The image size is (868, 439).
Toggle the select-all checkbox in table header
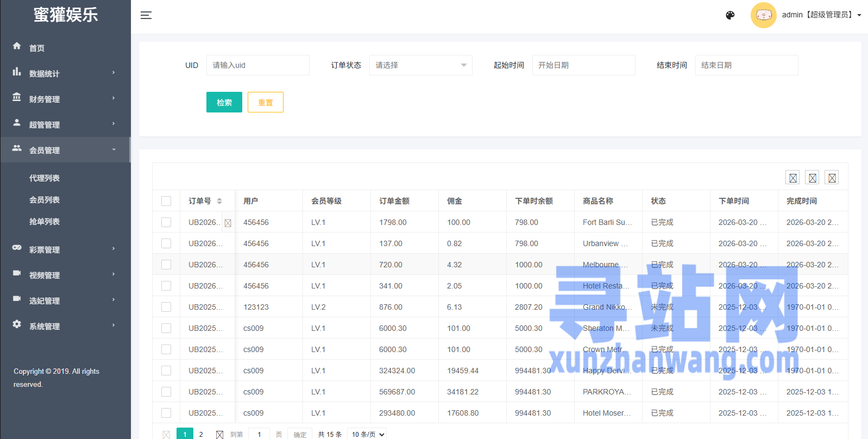click(x=166, y=201)
